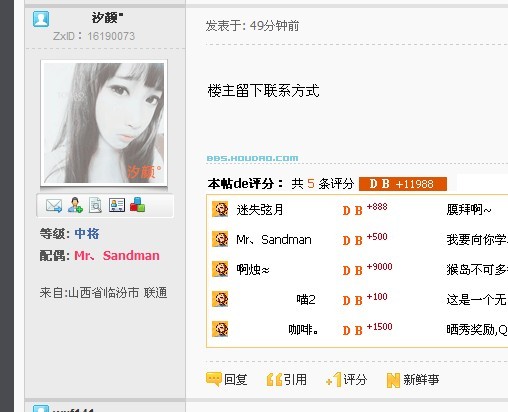Screen dimensions: 508x412
Task: Click the monkey avatar beside 迷失弦月
Action: coord(220,209)
